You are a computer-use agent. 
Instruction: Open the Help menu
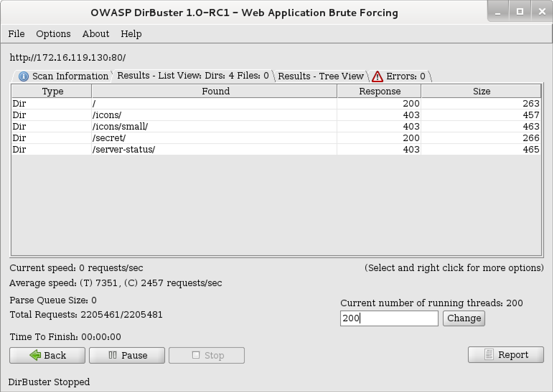pyautogui.click(x=131, y=34)
